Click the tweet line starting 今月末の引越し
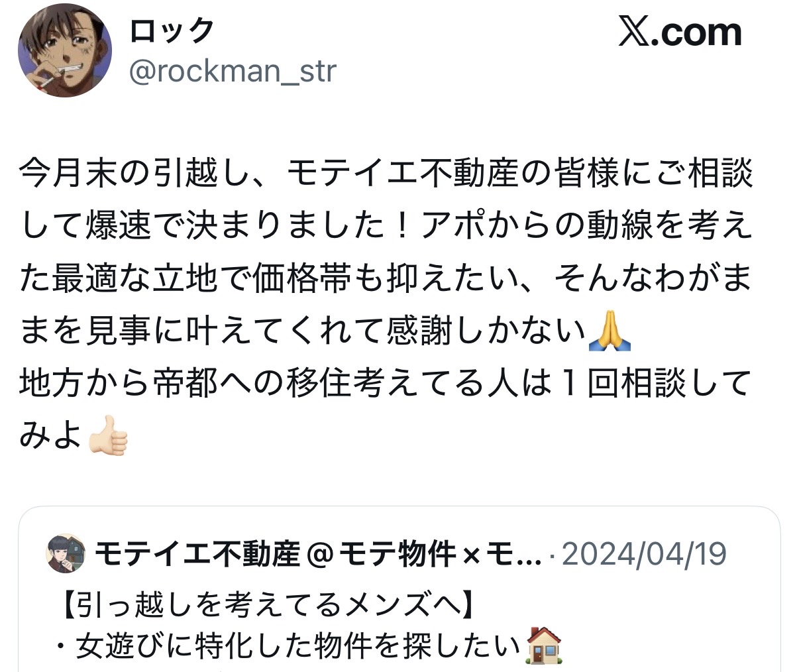This screenshot has height=672, width=799. click(x=386, y=175)
